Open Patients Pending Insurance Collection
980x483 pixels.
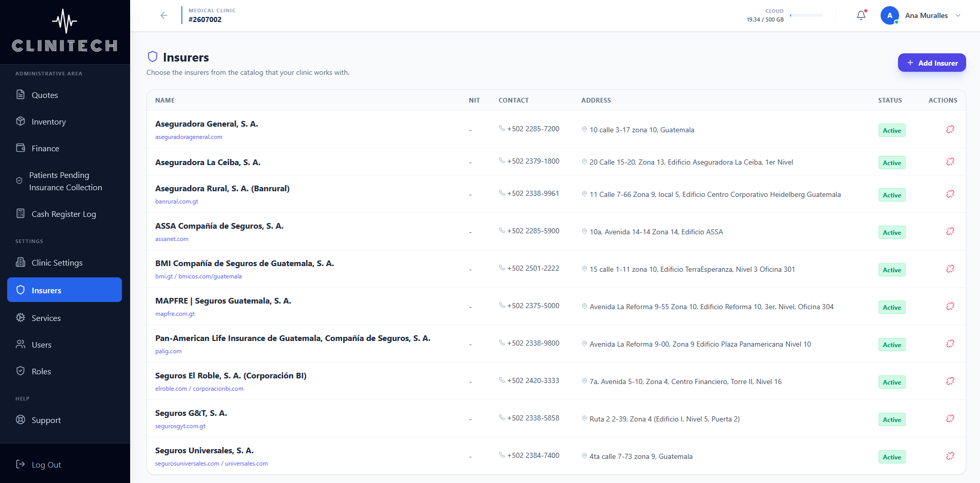tap(65, 181)
